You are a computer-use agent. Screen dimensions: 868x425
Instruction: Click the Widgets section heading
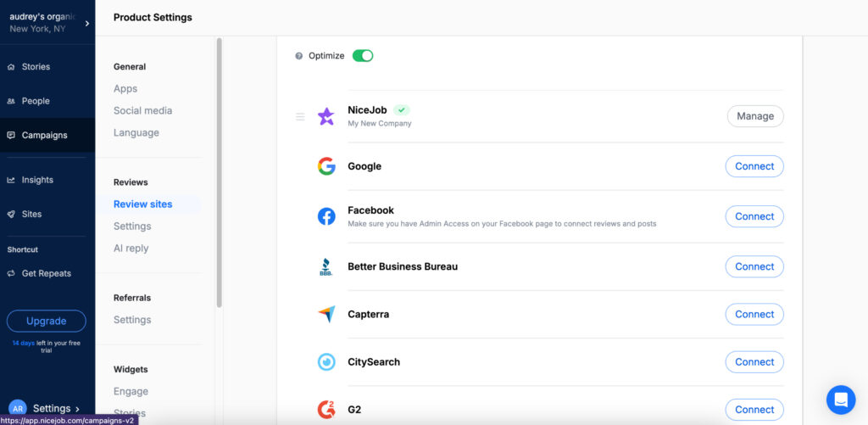click(131, 370)
